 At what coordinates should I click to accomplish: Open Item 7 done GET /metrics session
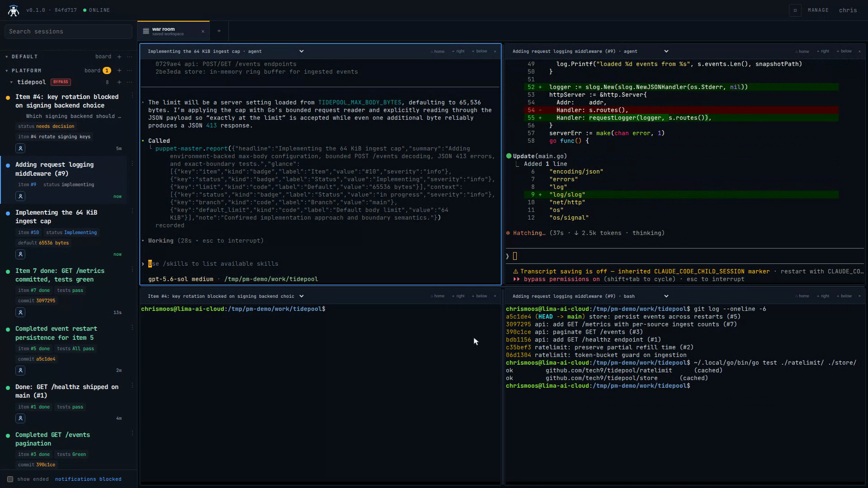[60, 275]
